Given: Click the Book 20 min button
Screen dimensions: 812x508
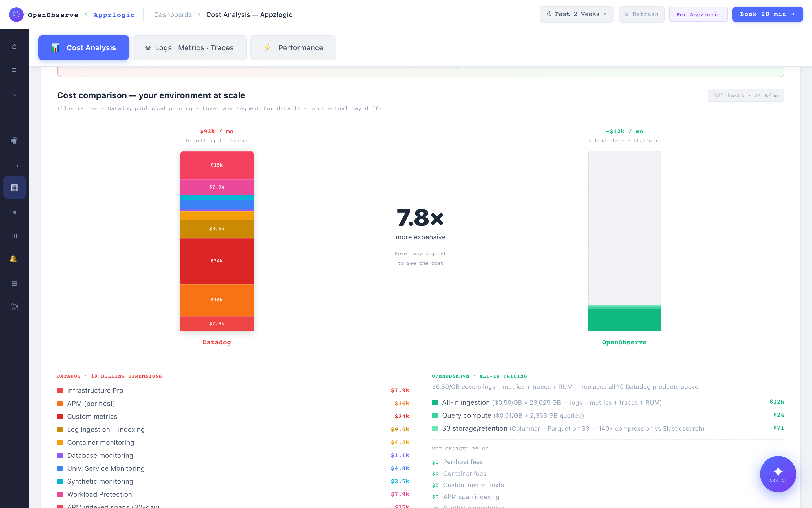Looking at the screenshot, I should point(767,14).
